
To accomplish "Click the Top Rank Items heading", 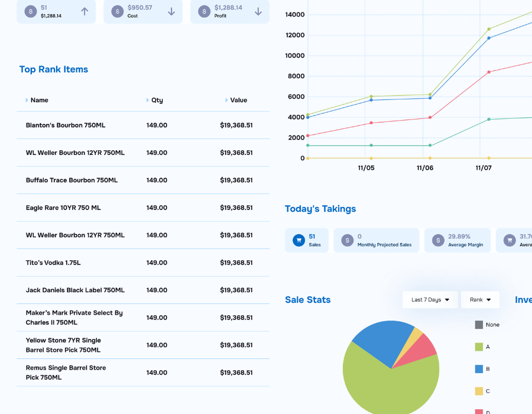I will click(54, 69).
